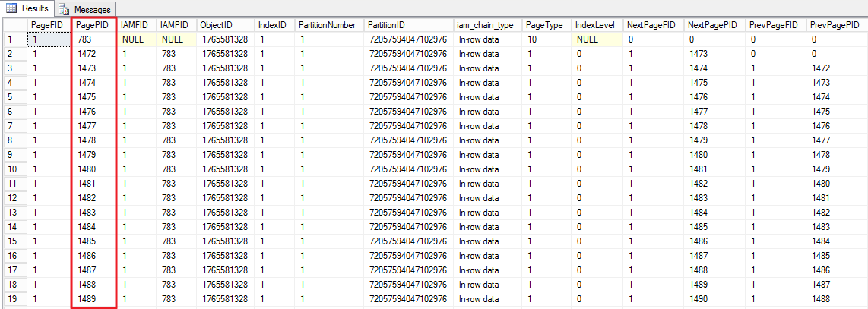The height and width of the screenshot is (309, 868).
Task: Click the NULL cell in IAMPID column
Action: point(177,39)
